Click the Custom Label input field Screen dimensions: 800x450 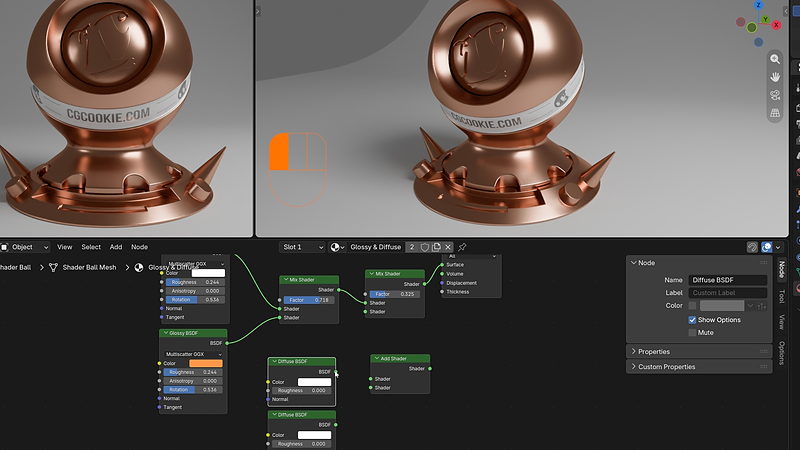click(x=728, y=293)
